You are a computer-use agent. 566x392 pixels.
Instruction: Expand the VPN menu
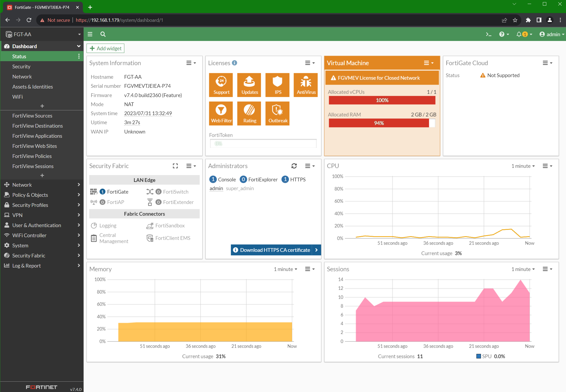pos(42,215)
